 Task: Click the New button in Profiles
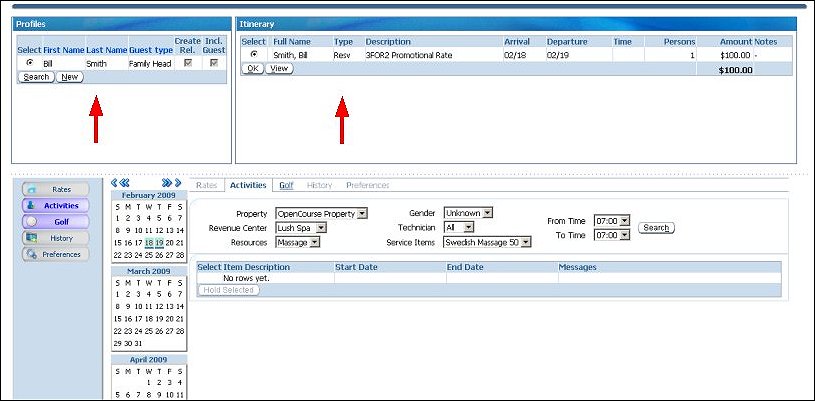coord(69,77)
